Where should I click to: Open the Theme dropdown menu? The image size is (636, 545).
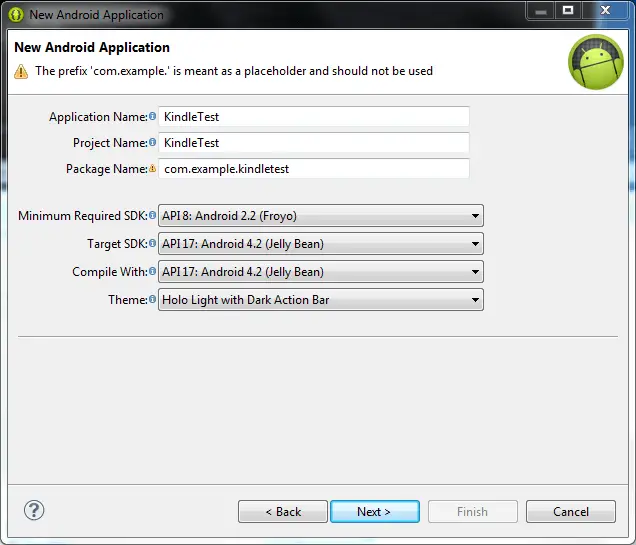click(x=475, y=300)
